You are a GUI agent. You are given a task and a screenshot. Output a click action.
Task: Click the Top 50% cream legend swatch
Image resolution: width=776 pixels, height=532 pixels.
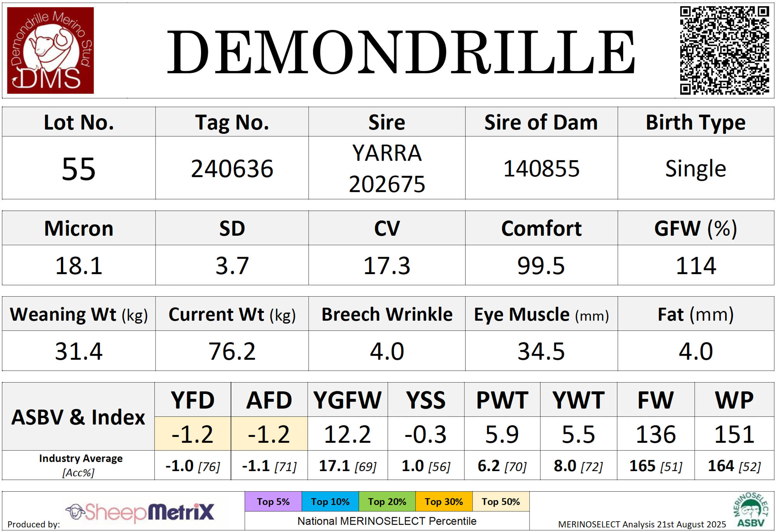coord(501,502)
